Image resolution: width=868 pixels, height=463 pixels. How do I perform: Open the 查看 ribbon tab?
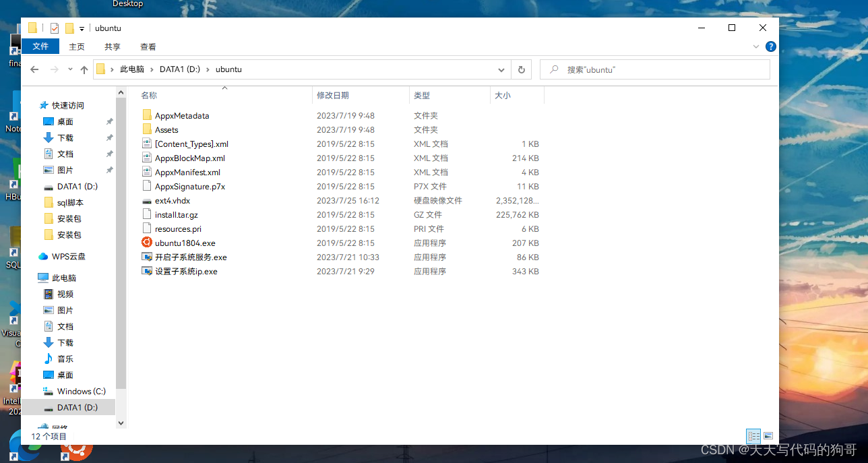coord(148,47)
